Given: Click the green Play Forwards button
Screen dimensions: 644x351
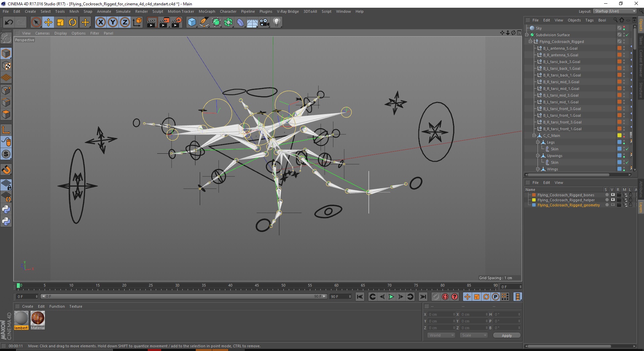Looking at the screenshot, I should click(391, 297).
